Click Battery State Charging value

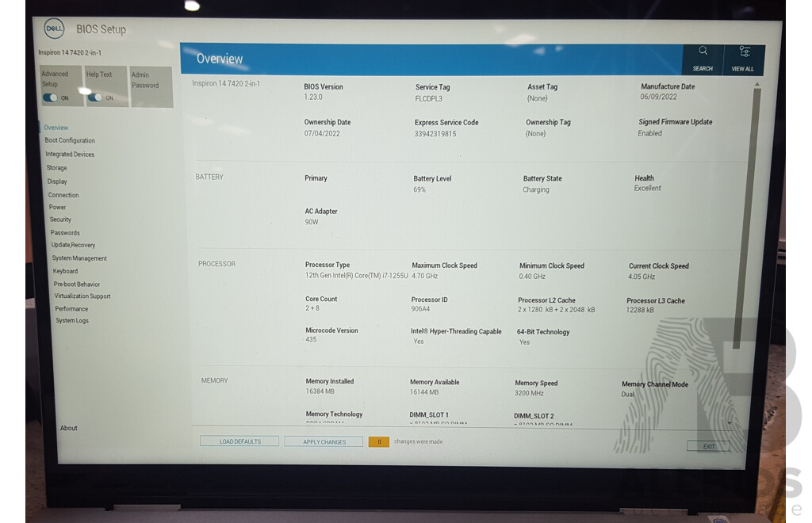[x=536, y=190]
